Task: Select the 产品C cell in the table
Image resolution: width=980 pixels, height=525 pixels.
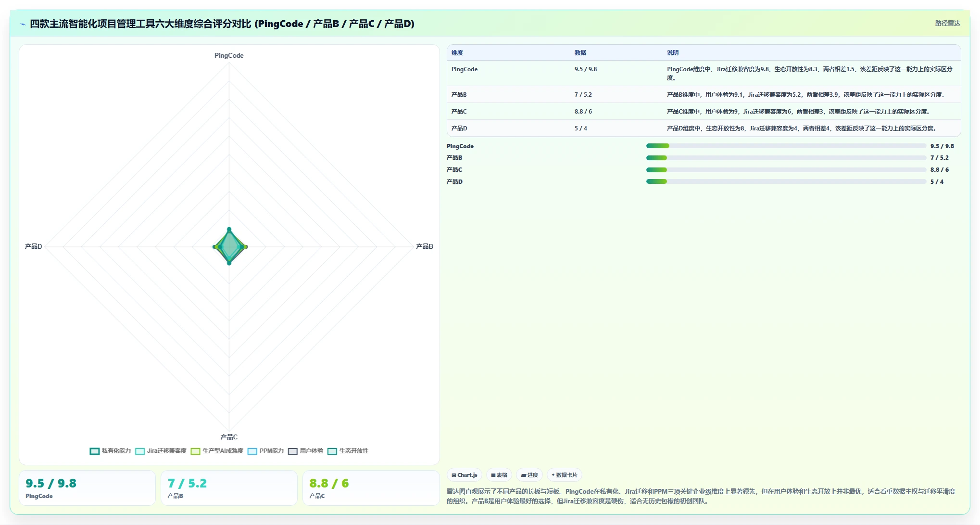Action: (459, 112)
